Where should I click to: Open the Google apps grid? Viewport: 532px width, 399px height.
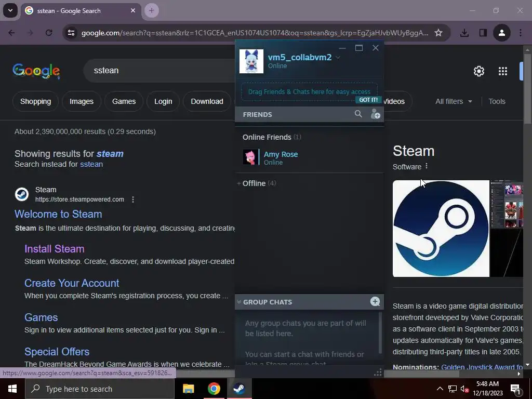[x=502, y=71]
